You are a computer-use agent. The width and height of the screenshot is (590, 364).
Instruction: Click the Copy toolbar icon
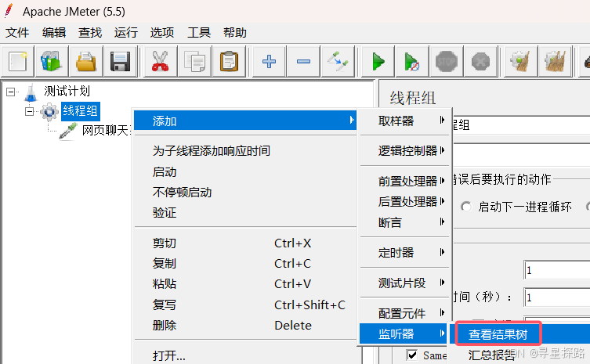(x=194, y=61)
